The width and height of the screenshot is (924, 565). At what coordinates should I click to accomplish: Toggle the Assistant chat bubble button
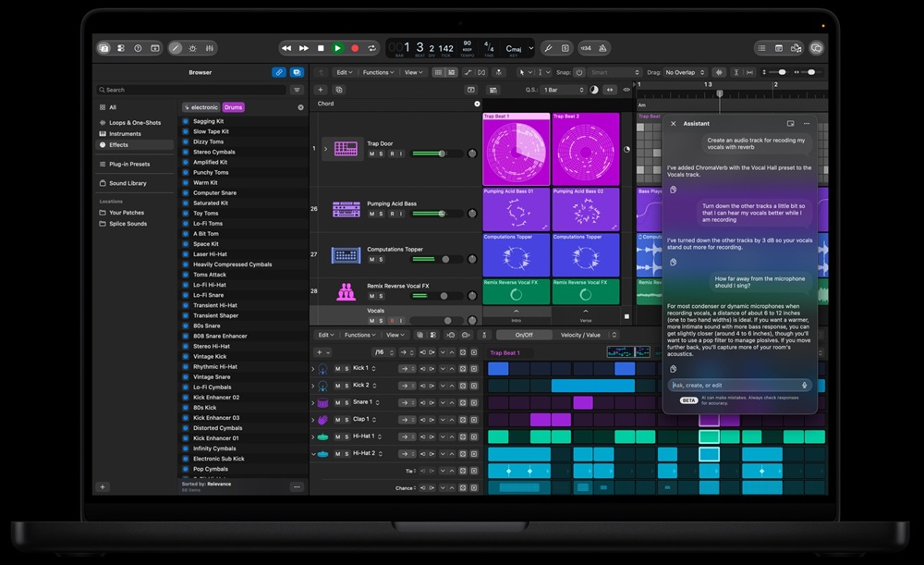click(x=816, y=48)
